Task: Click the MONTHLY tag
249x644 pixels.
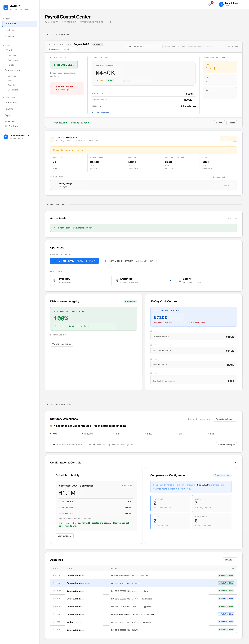Action: pos(98,45)
